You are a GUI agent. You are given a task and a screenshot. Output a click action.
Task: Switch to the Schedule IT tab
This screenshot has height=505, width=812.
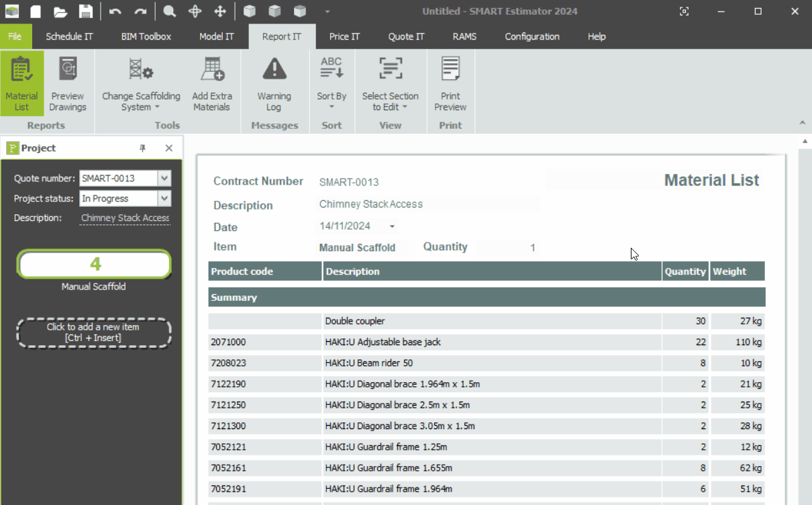[69, 36]
